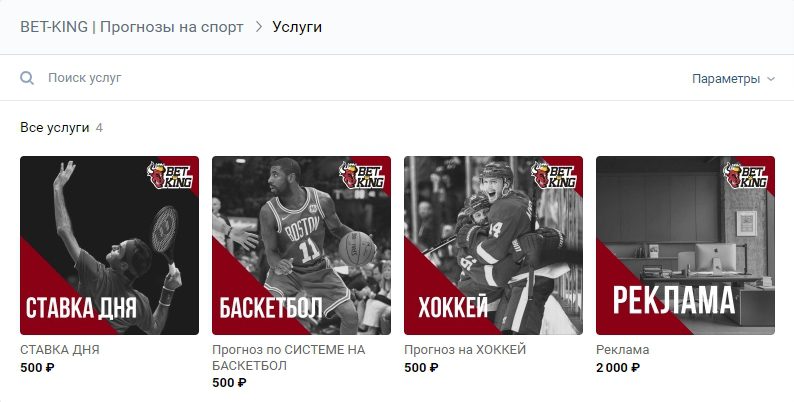Image resolution: width=794 pixels, height=402 pixels.
Task: Select the Все услуги section heading
Action: (55, 128)
